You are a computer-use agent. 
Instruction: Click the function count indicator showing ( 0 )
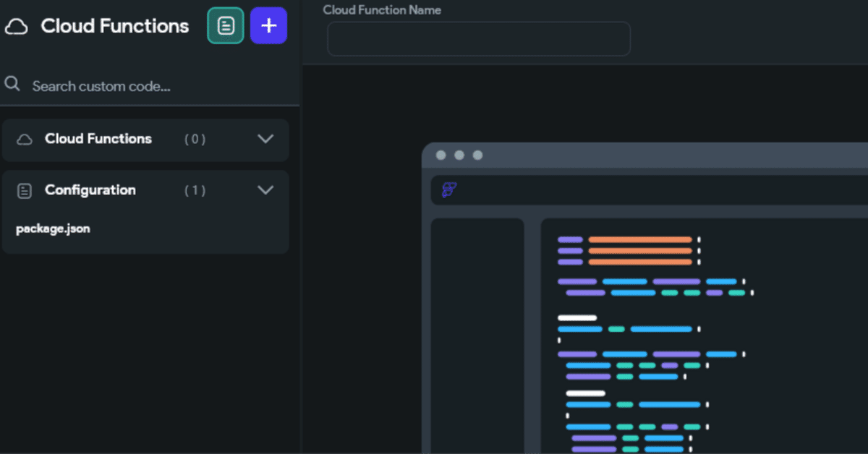(194, 140)
